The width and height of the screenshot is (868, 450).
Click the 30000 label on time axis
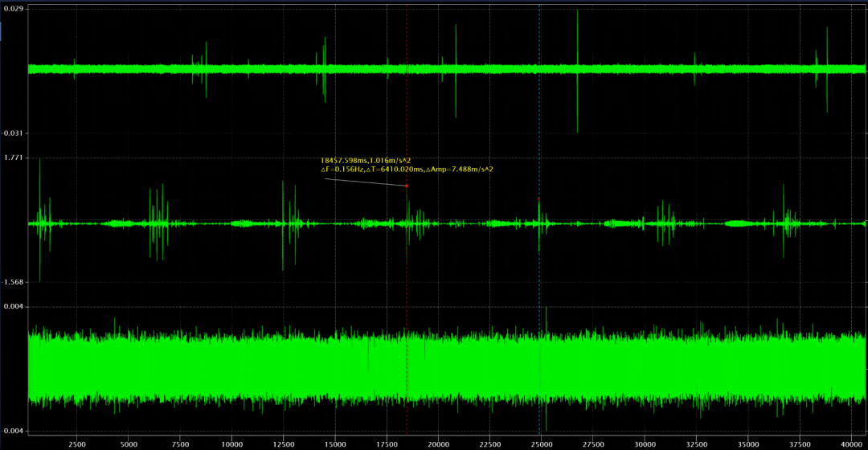pyautogui.click(x=645, y=443)
